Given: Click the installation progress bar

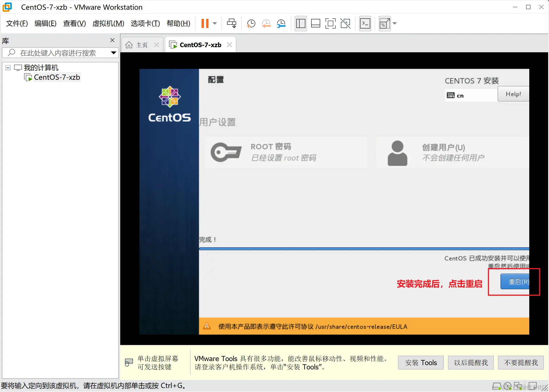Looking at the screenshot, I should coord(364,249).
